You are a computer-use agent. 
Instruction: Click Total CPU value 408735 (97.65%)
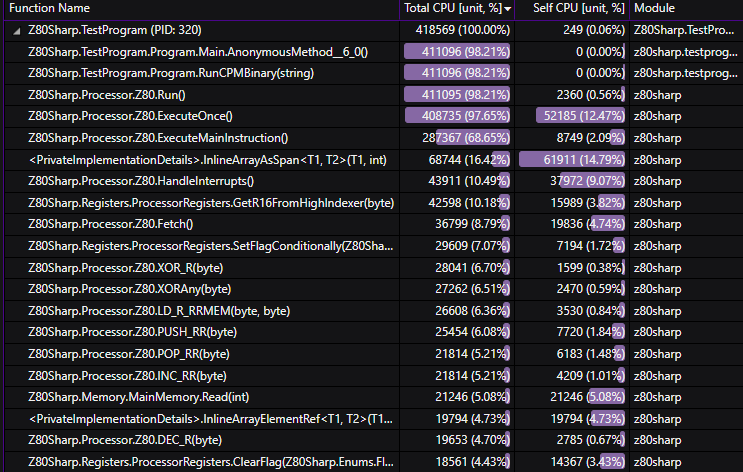pyautogui.click(x=466, y=116)
